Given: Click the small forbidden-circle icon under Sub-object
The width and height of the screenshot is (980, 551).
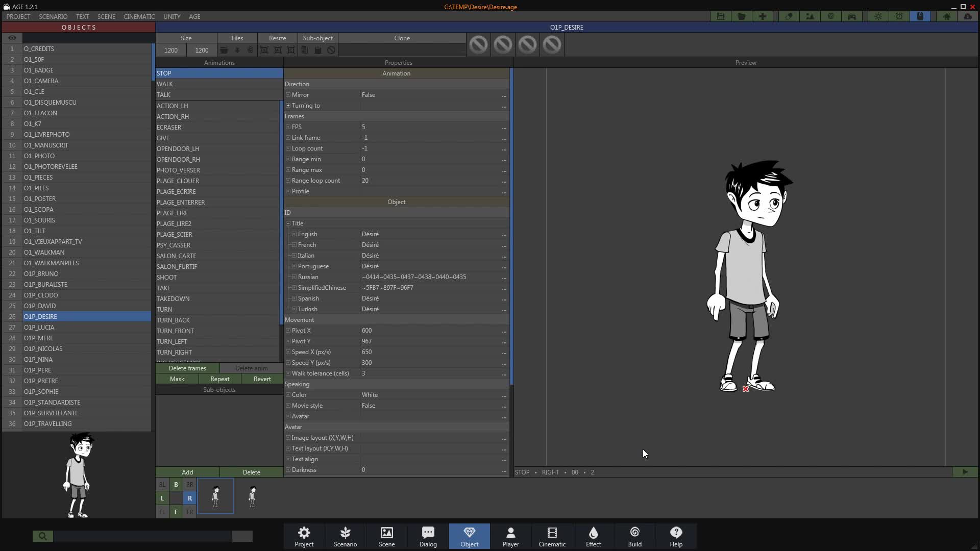Looking at the screenshot, I should (331, 50).
